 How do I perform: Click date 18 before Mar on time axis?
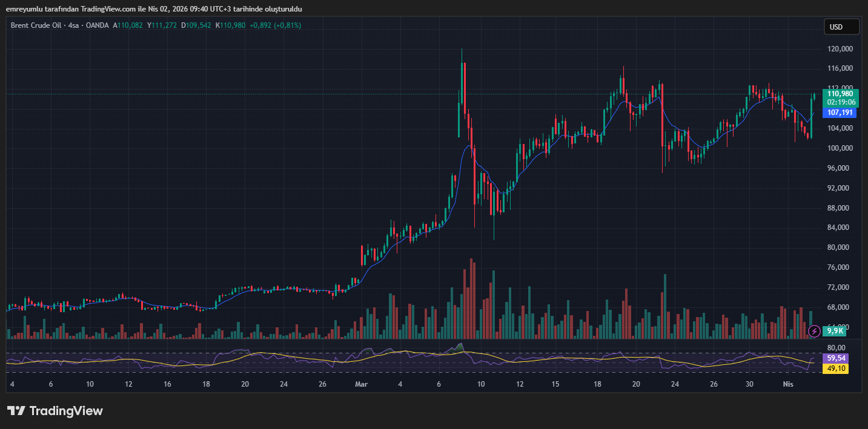(206, 384)
